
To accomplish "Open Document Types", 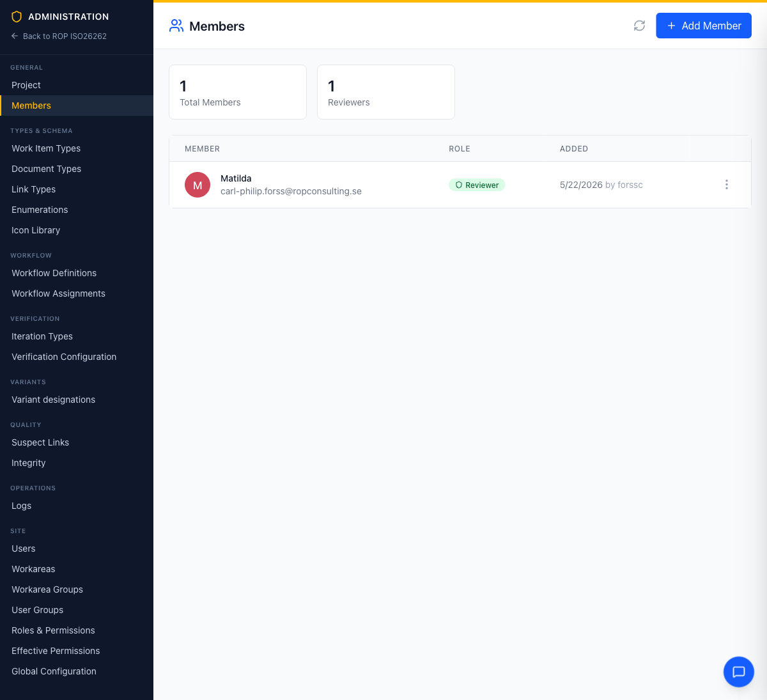I will [x=77, y=169].
